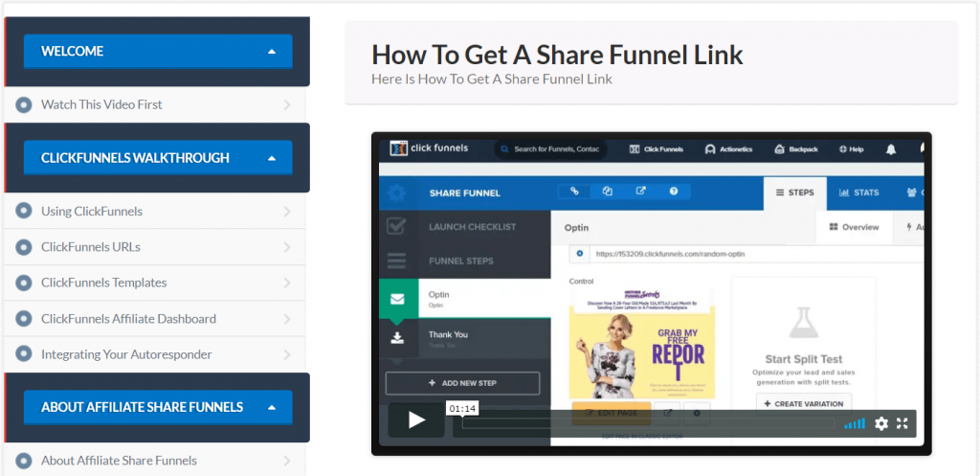Switch to the STATS tab
Image resolution: width=980 pixels, height=476 pixels.
pos(859,193)
